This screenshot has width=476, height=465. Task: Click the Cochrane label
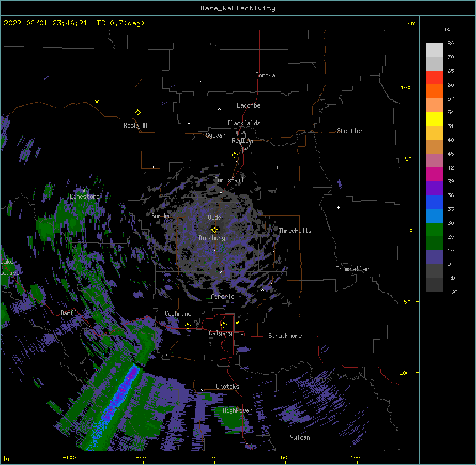[178, 314]
